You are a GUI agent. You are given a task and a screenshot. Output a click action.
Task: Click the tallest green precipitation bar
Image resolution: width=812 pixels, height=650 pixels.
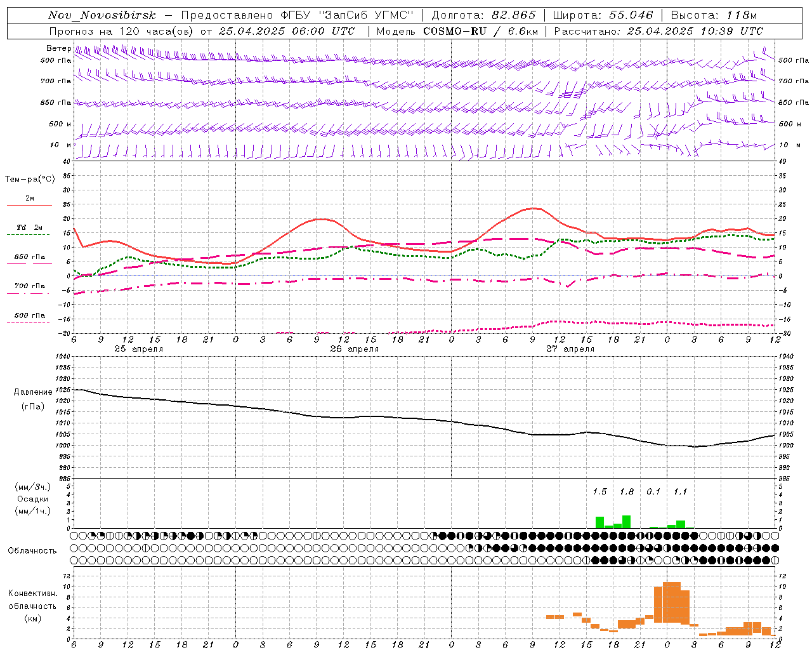pyautogui.click(x=627, y=522)
